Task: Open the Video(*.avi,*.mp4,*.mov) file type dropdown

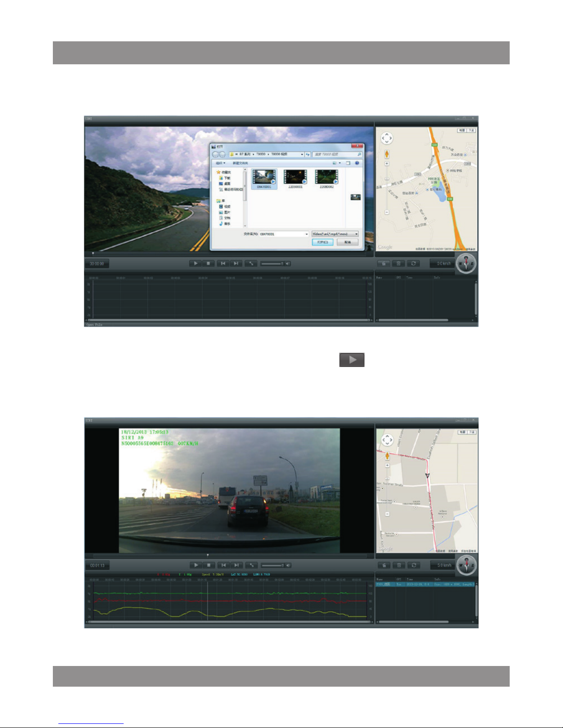Action: (x=335, y=234)
